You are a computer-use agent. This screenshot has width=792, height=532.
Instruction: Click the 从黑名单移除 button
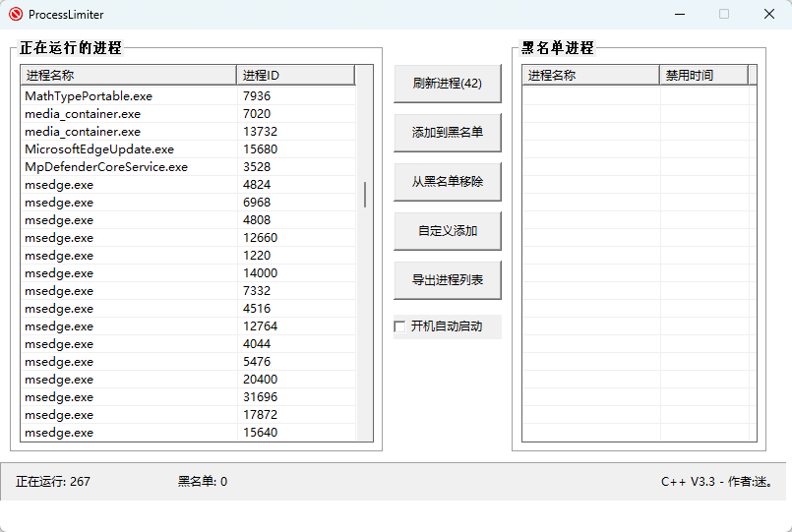pyautogui.click(x=448, y=181)
